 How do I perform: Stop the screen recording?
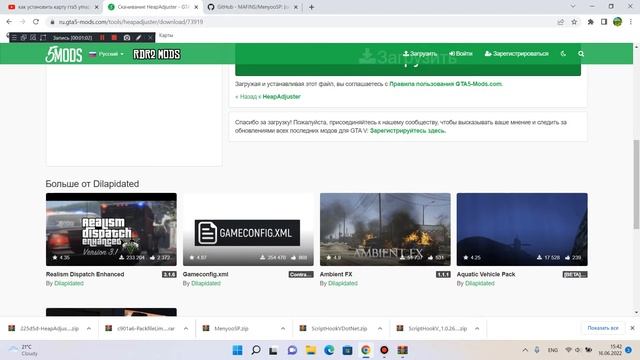(114, 38)
